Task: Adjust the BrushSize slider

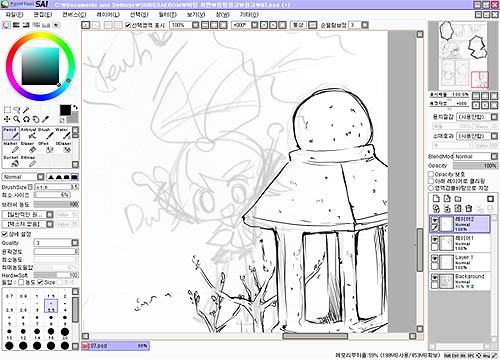Action: [56, 187]
